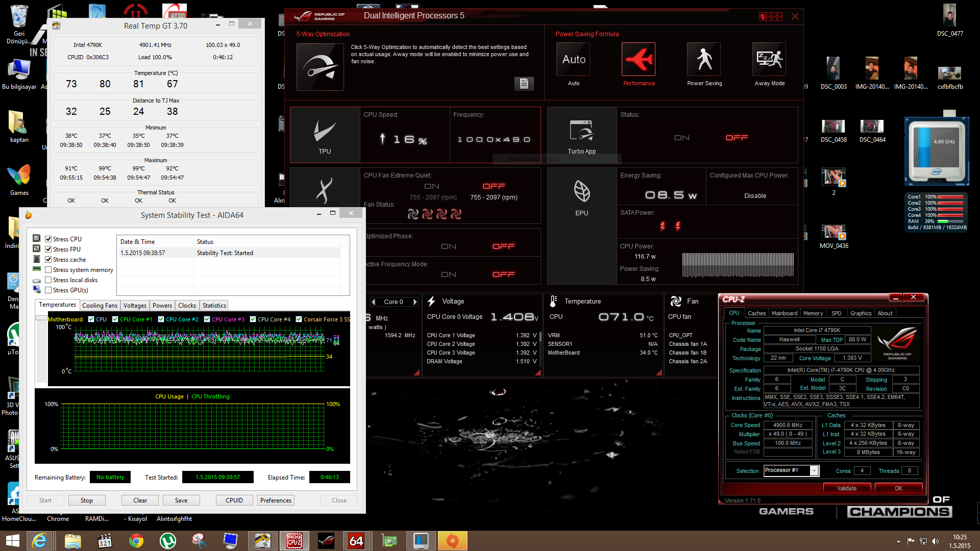Open AIDA64 from the taskbar
The height and width of the screenshot is (551, 980).
click(x=356, y=541)
